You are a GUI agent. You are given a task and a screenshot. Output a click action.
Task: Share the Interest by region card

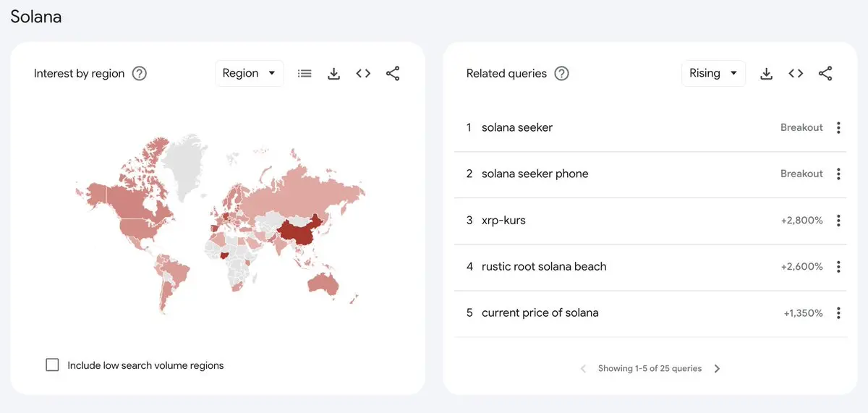pos(393,73)
